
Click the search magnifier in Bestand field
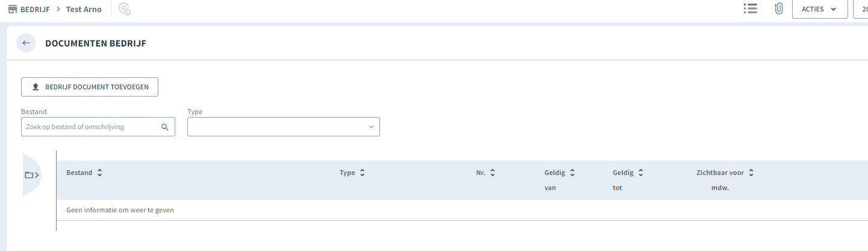164,127
